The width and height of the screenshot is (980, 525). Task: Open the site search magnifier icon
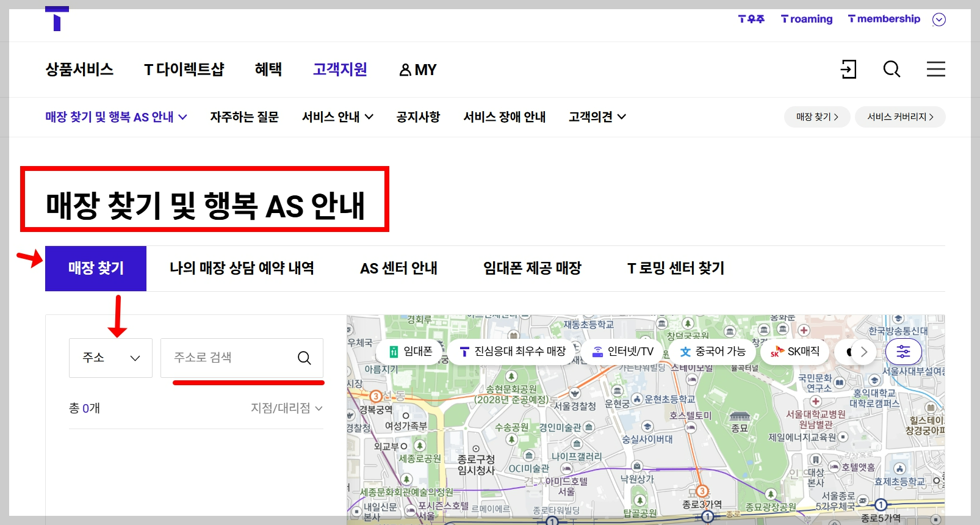(892, 69)
